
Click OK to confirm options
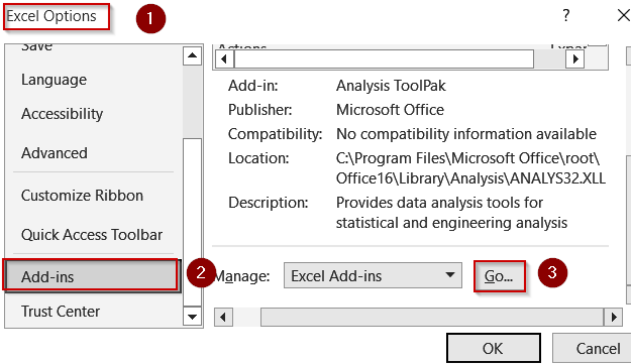coord(493,348)
